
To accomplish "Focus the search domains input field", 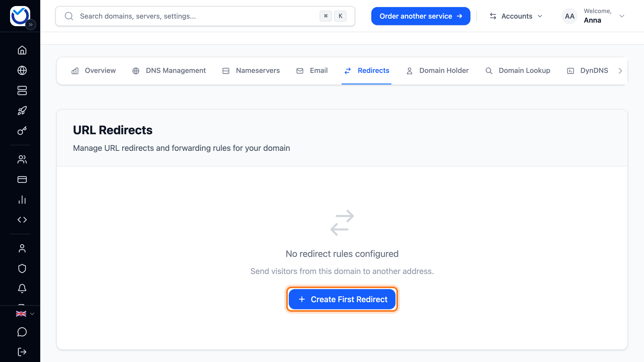I will point(205,16).
